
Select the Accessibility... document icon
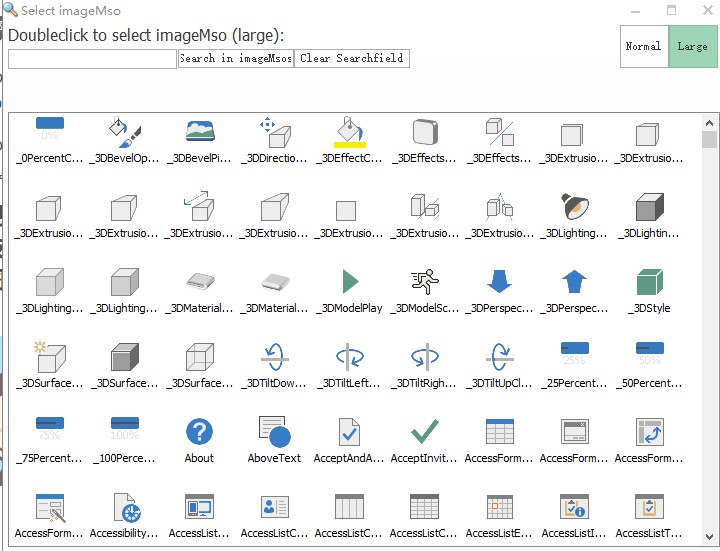(127, 507)
